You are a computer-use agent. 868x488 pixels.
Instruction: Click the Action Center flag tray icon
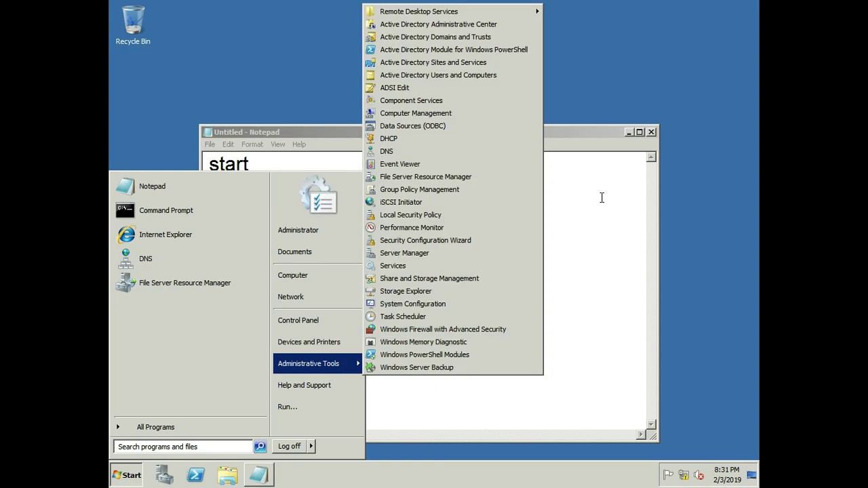tap(668, 475)
